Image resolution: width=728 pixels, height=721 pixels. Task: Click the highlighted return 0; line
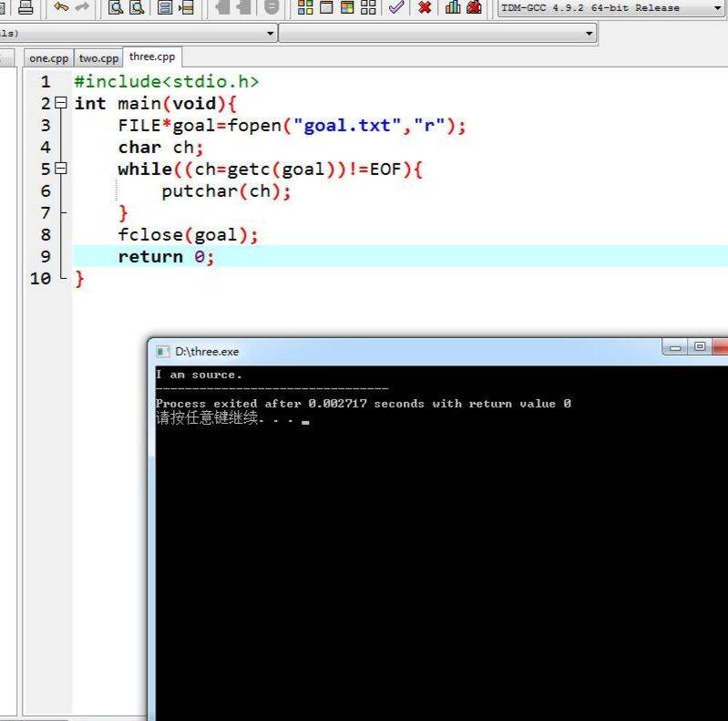[400, 256]
